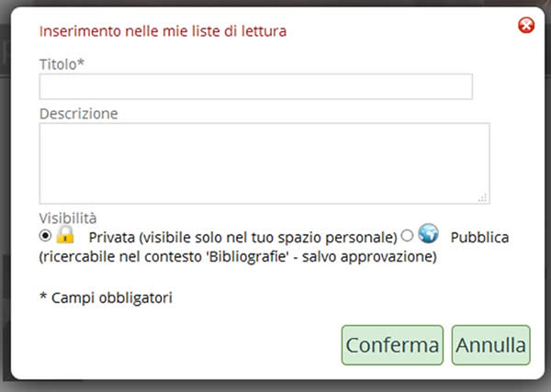
Task: Click the 'Descrizione' field label
Action: point(78,114)
